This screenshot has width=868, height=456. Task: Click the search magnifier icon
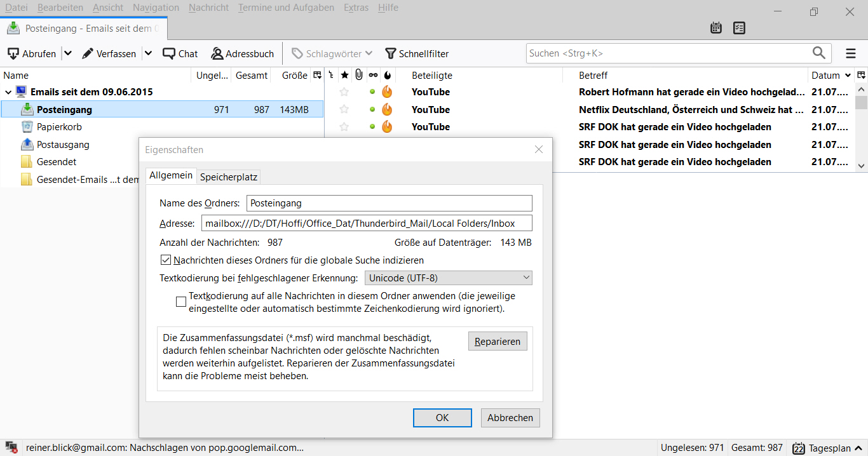(820, 53)
